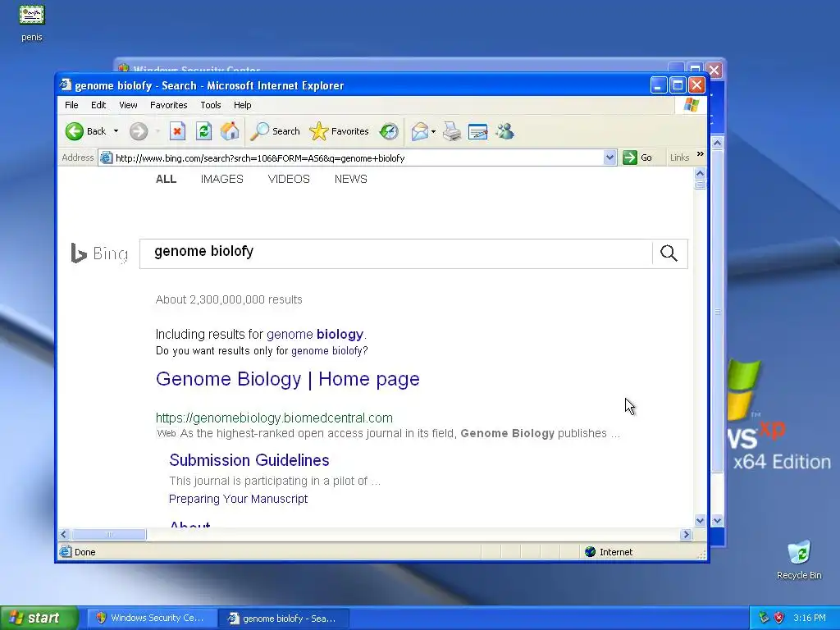The image size is (840, 630).
Task: Click horizontal scrollbar left arrow
Action: (x=64, y=534)
